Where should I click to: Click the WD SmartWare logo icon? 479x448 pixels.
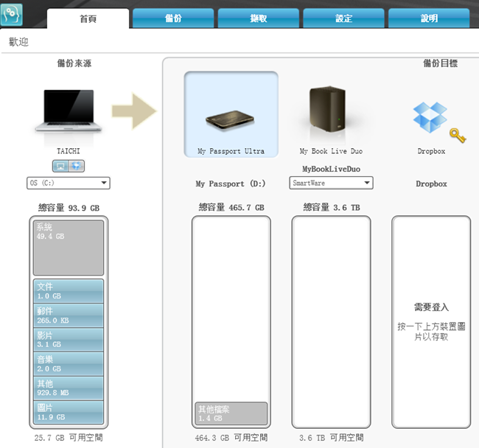13,14
